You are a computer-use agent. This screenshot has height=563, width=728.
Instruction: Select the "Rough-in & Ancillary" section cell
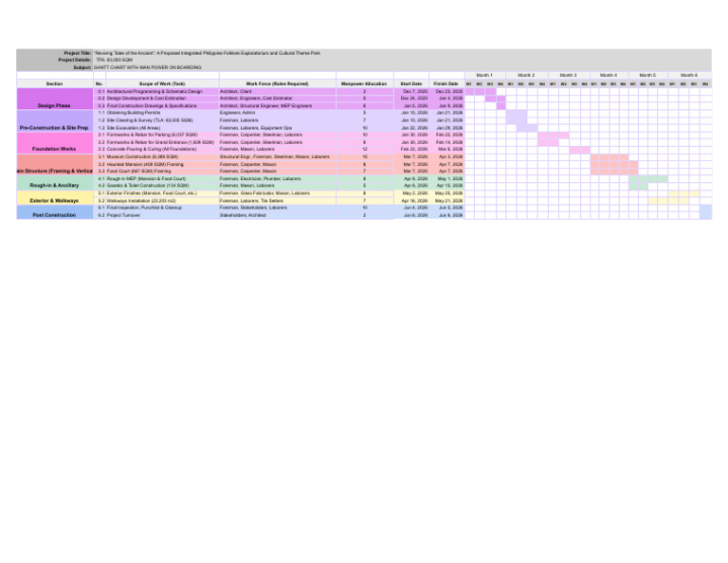tap(55, 182)
